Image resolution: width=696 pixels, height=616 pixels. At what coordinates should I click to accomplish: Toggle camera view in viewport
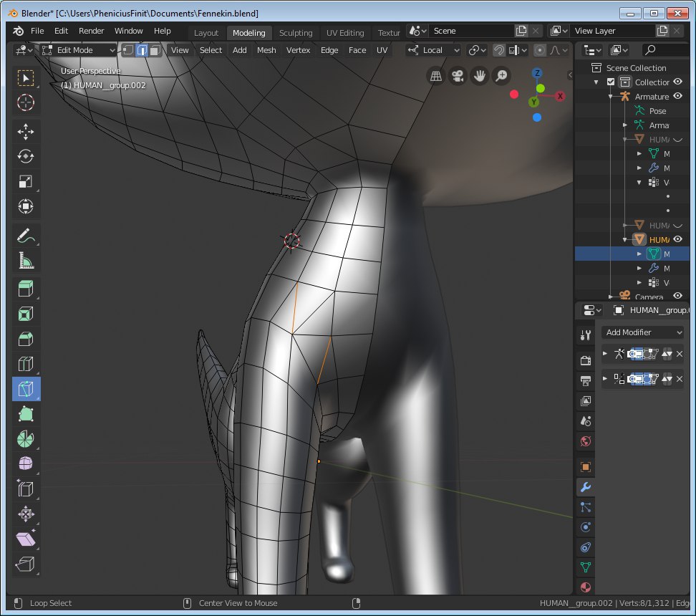pos(458,76)
